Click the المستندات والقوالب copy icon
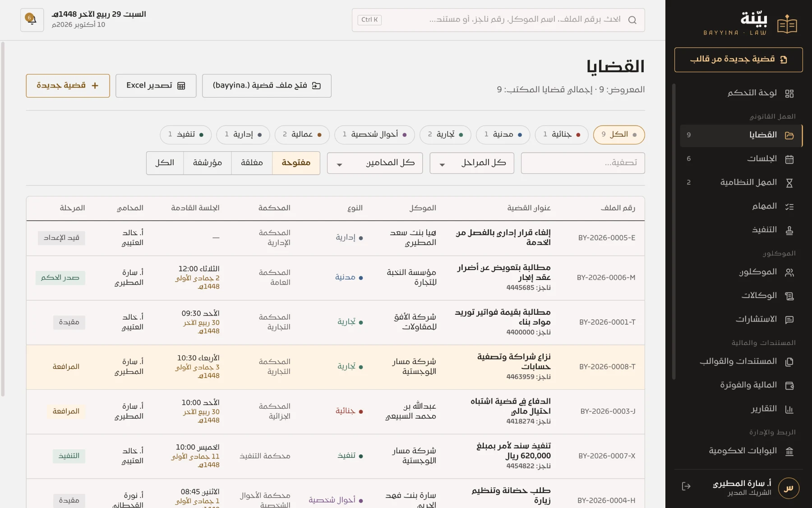The height and width of the screenshot is (508, 812). click(789, 362)
